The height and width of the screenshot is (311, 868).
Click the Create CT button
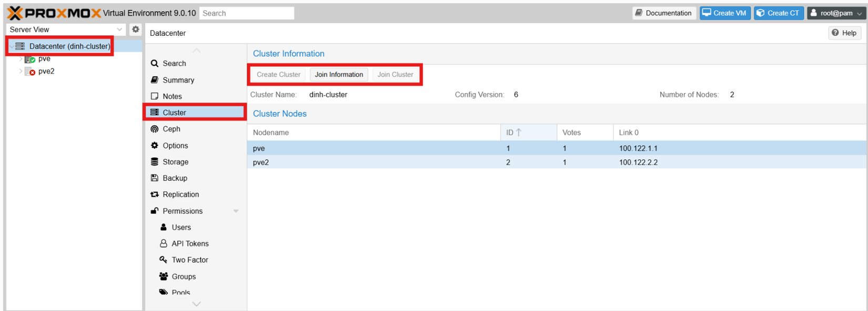pos(779,13)
